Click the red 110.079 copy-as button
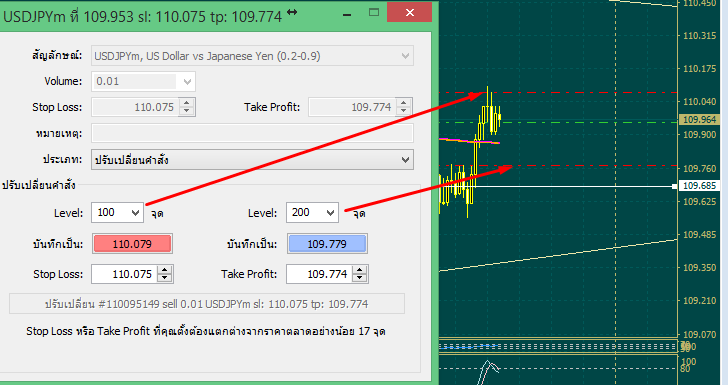 tap(132, 244)
